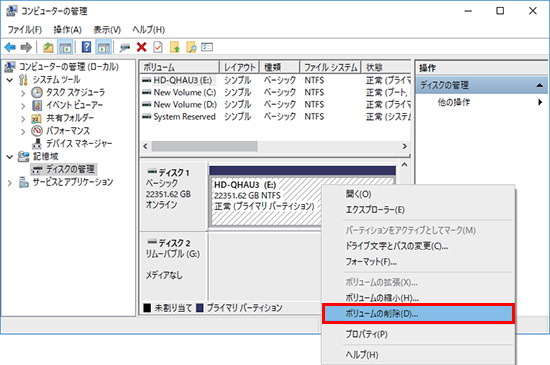Viewport: 550px width, 365px height.
Task: Collapse the 記憶域 tree node
Action: [x=10, y=157]
